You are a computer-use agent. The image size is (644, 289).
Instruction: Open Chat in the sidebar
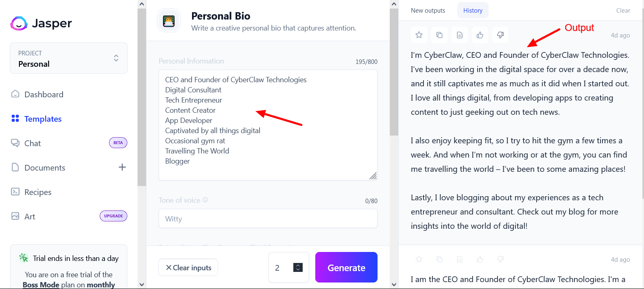[33, 143]
